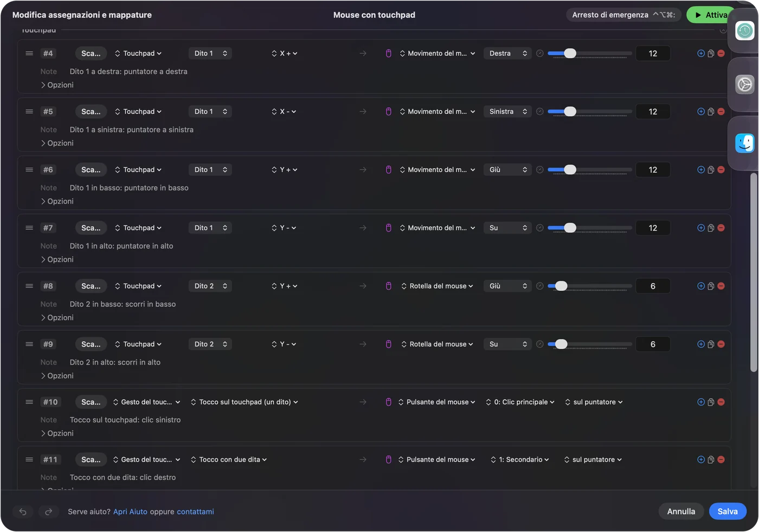Expand Opzioni under row #9
Viewport: 759px width, 532px height.
pyautogui.click(x=57, y=376)
